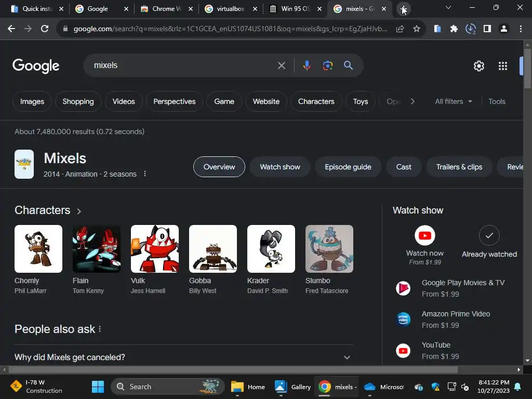Submit search with the magnifier icon
This screenshot has width=532, height=399.
click(x=348, y=65)
